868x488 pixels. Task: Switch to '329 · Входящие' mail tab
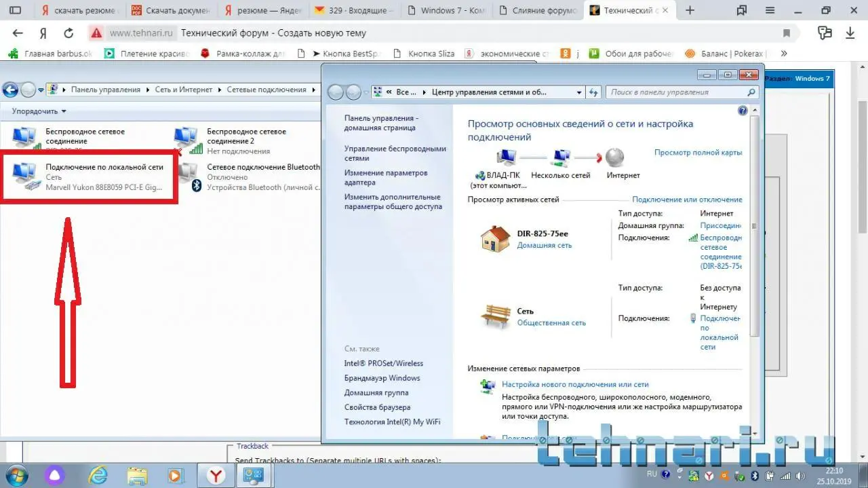point(354,10)
